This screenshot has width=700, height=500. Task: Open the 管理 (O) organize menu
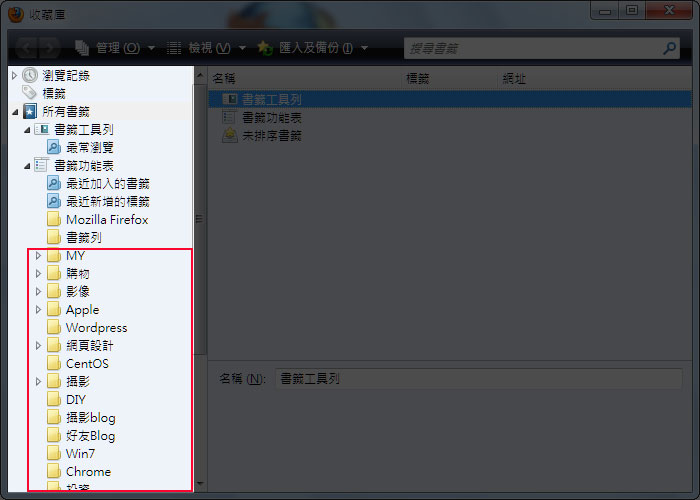pyautogui.click(x=114, y=48)
